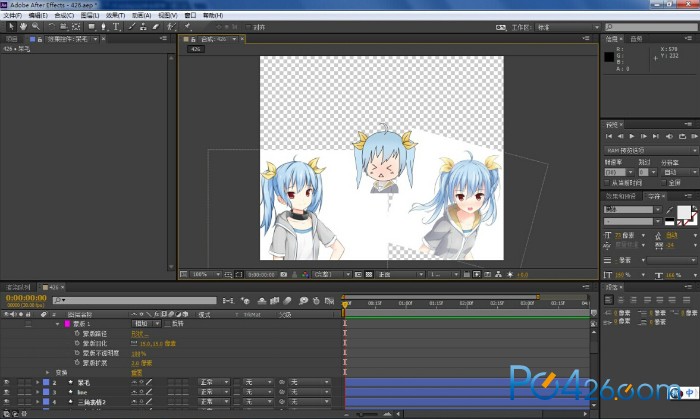Screen dimensions: 700x419
Task: Toggle visibility of layer 4 eye icon
Action: [6, 402]
